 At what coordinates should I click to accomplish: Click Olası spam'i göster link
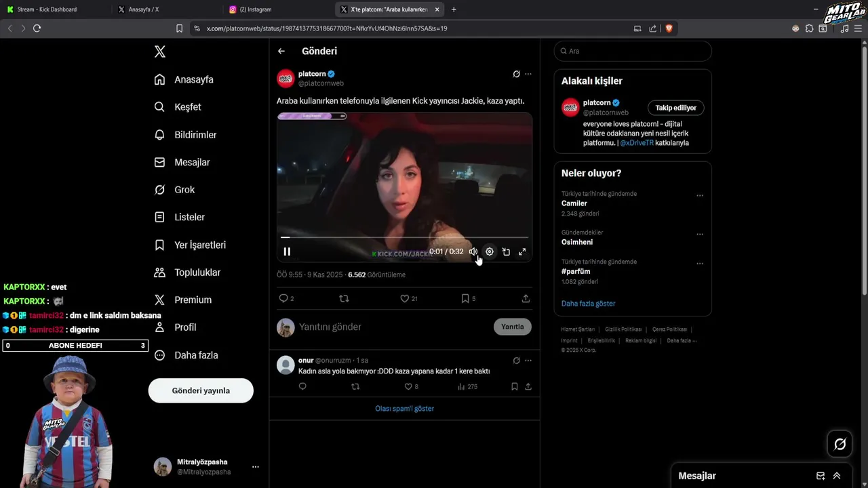[404, 409]
